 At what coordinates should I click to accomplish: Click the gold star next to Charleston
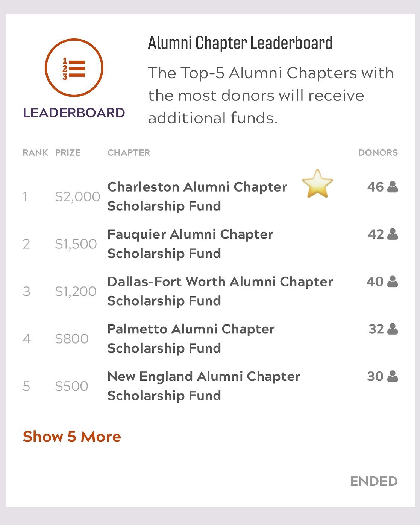tap(317, 184)
